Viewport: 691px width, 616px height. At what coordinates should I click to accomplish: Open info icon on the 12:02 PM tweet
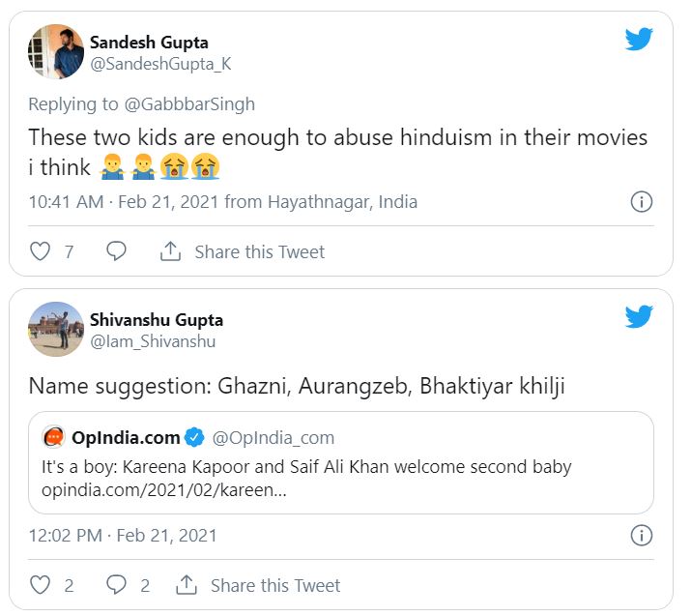641,536
